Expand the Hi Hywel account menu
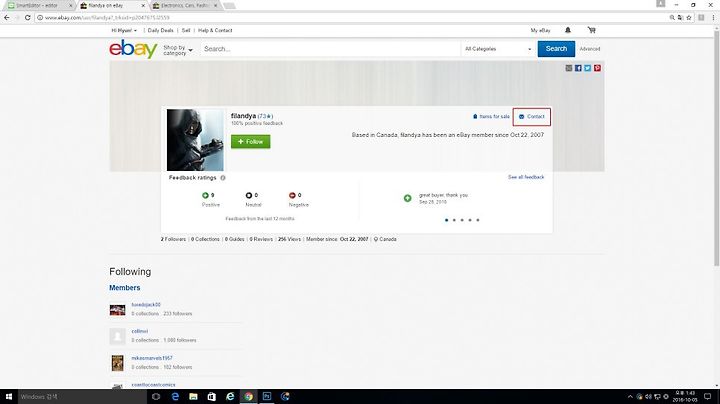Viewport: 720px width, 404px height. click(124, 30)
